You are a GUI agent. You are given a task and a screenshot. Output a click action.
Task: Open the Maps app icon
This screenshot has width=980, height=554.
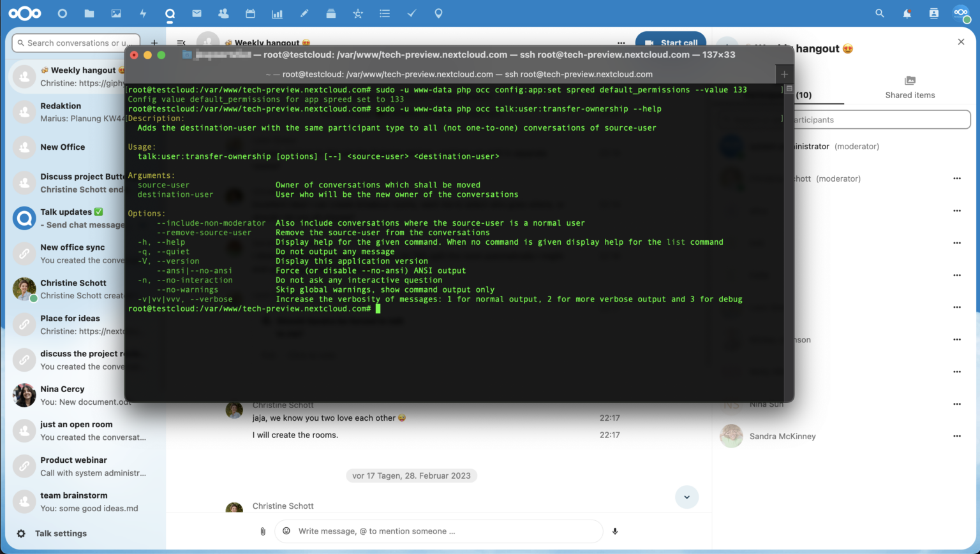(438, 13)
